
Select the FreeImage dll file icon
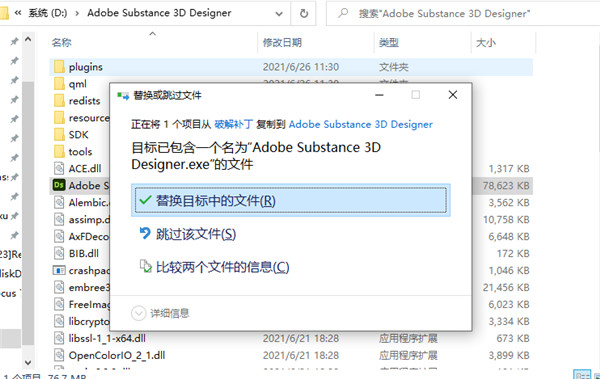pyautogui.click(x=59, y=304)
